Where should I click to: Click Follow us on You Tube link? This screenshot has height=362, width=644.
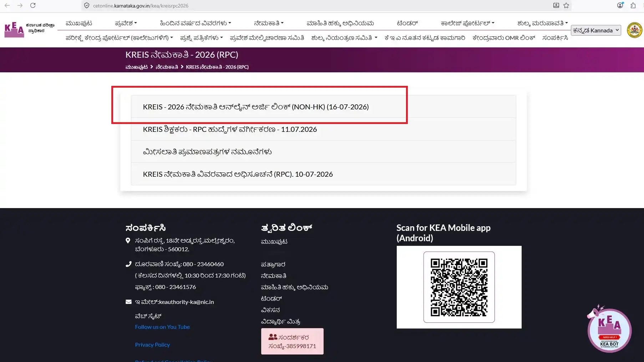(x=162, y=327)
